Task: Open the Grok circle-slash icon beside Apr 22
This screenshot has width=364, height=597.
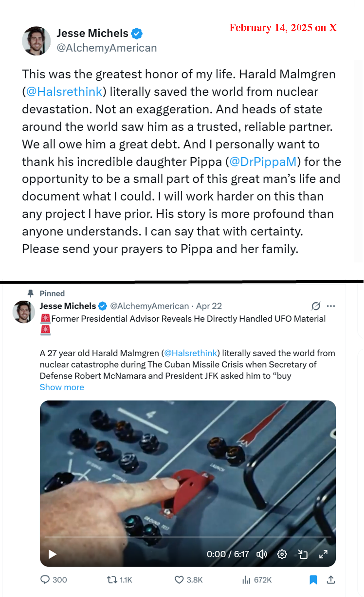Action: [316, 306]
